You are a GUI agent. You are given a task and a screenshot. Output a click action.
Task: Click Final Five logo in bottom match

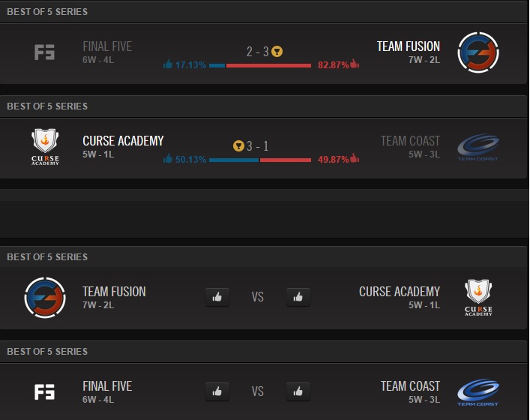(45, 392)
